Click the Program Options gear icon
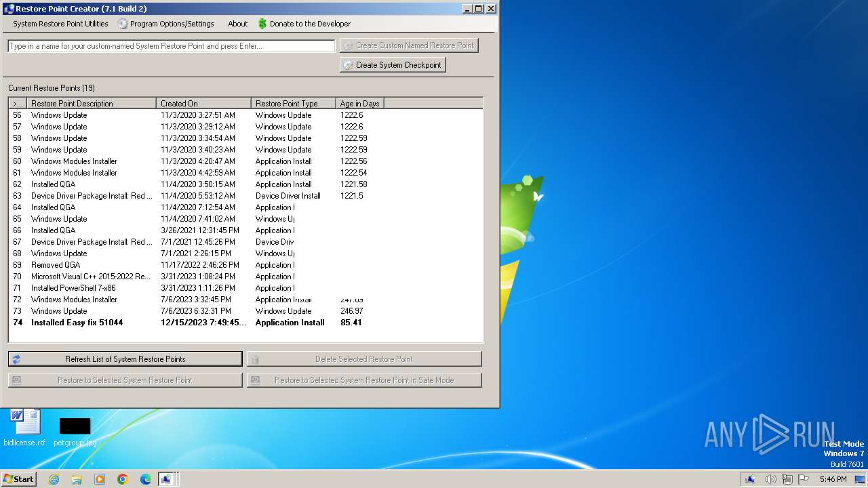The height and width of the screenshot is (488, 868). [123, 24]
